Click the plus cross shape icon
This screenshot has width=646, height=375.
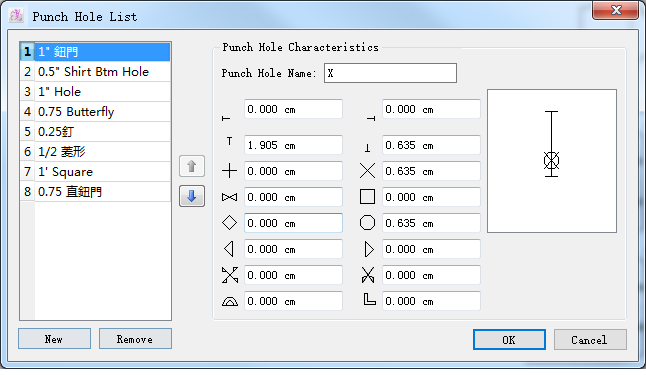pos(229,171)
